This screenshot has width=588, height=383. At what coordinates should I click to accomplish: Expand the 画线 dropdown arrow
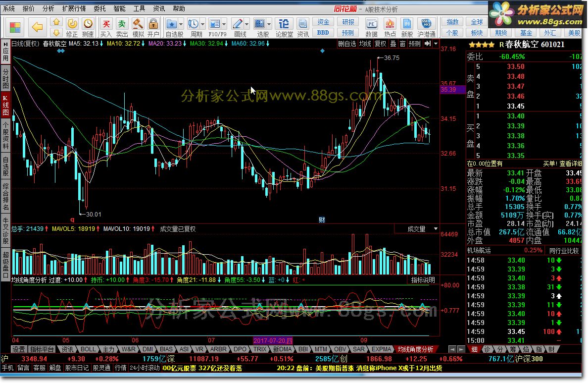click(x=246, y=24)
